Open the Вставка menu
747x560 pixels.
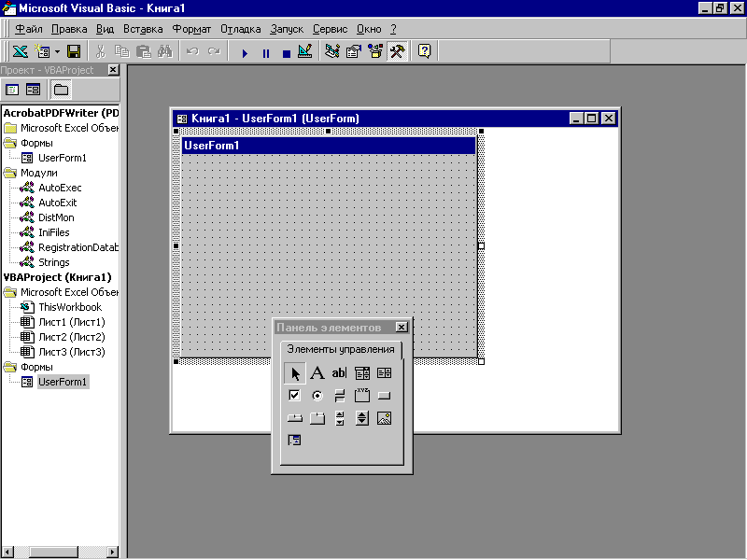pyautogui.click(x=143, y=29)
